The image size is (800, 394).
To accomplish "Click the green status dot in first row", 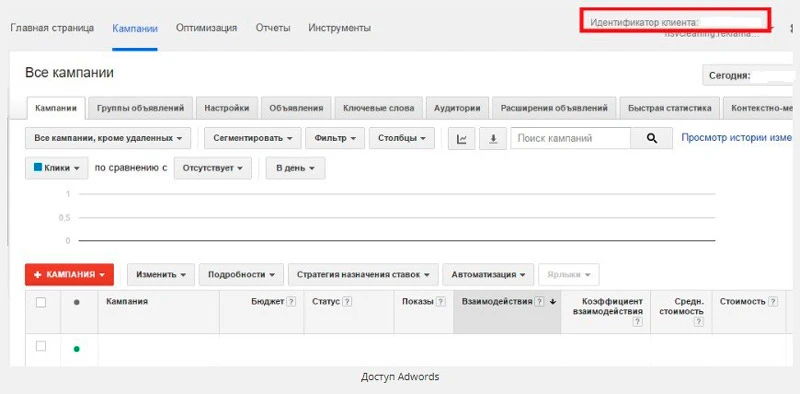I will point(77,349).
